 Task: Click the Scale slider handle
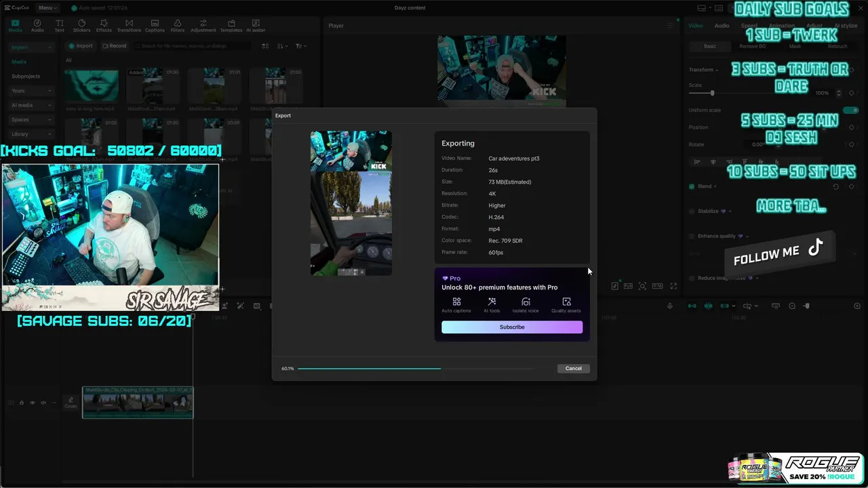[x=712, y=93]
